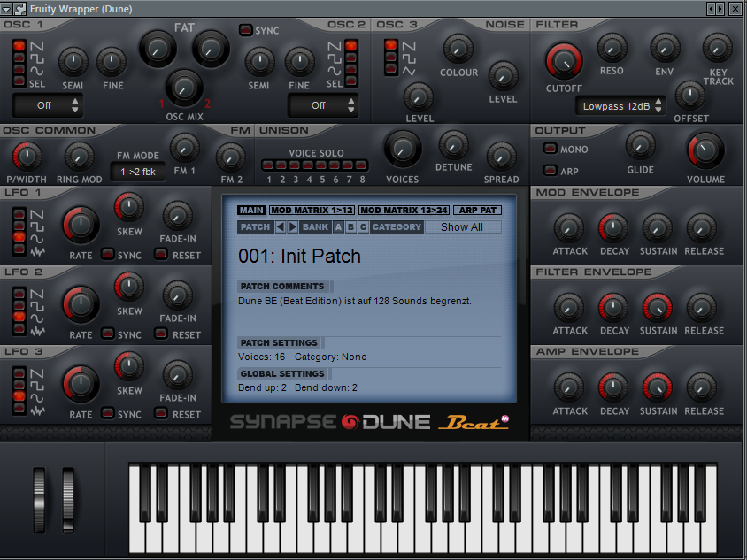
Task: Open the Lowpass 12dB filter type dropdown
Action: point(620,106)
